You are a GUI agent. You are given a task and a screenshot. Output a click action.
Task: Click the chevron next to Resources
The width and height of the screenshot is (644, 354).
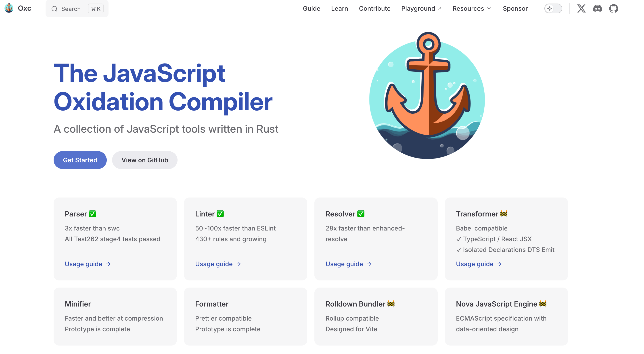489,8
